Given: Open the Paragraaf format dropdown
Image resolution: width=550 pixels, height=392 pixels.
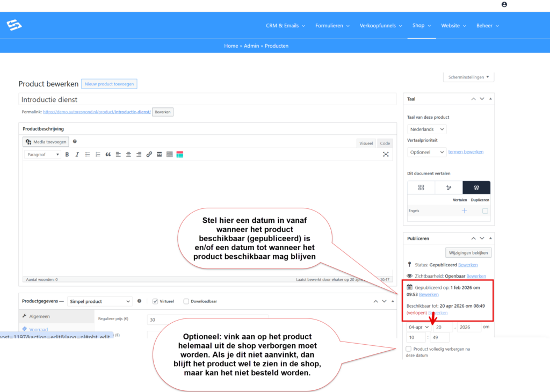Looking at the screenshot, I should point(43,155).
